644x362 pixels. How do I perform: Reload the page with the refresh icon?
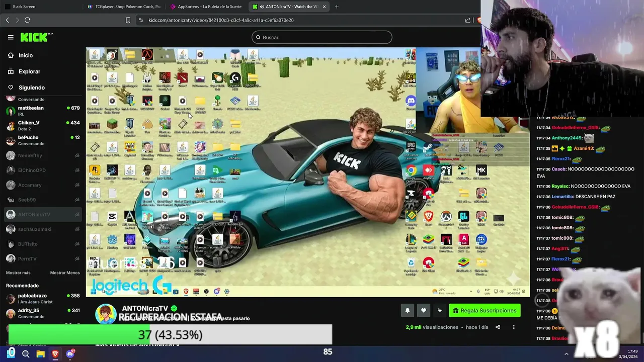point(27,20)
